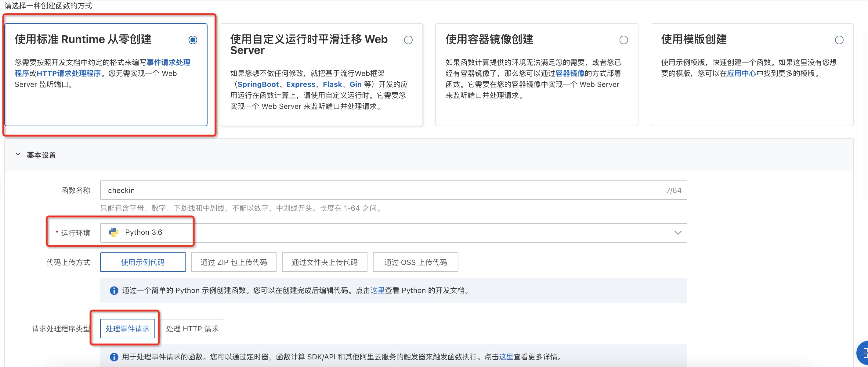Select the 使用标准 Runtime 从零创建 radio button
The image size is (868, 367).
coord(193,40)
